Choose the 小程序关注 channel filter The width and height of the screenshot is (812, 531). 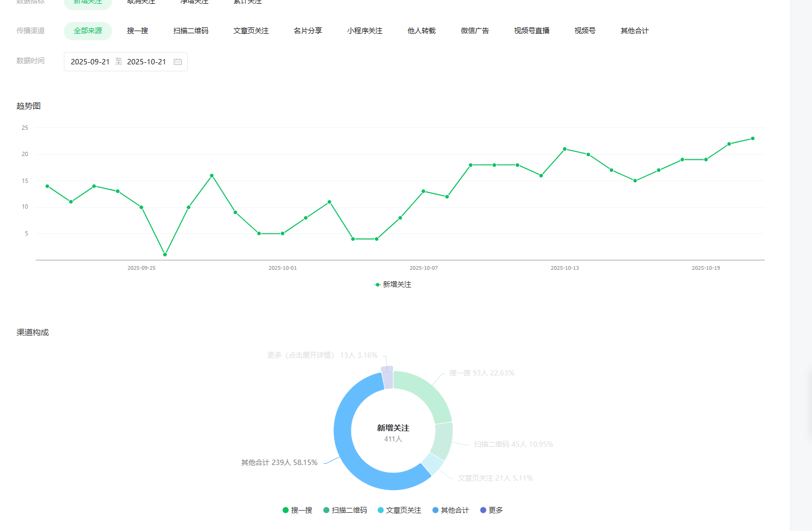pyautogui.click(x=365, y=31)
